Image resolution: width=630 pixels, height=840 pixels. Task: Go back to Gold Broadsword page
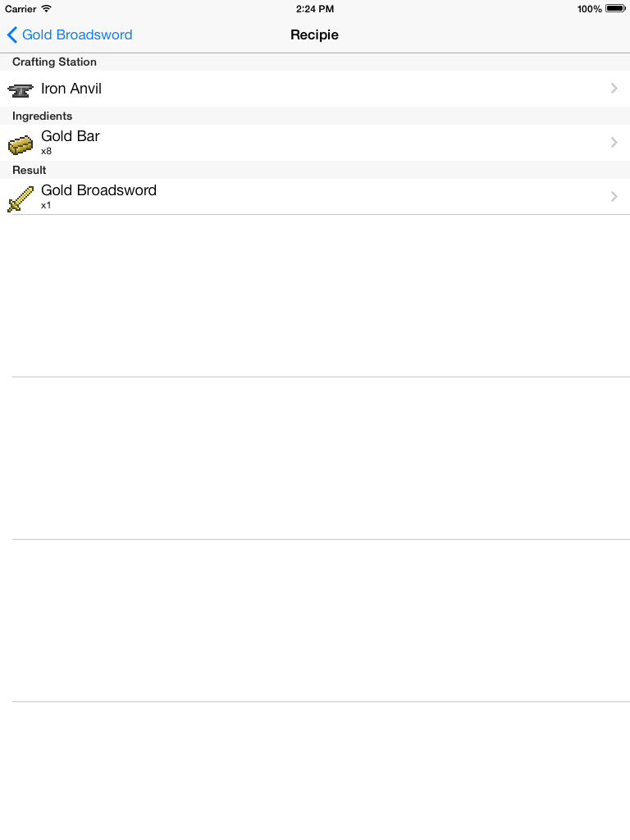(70, 34)
